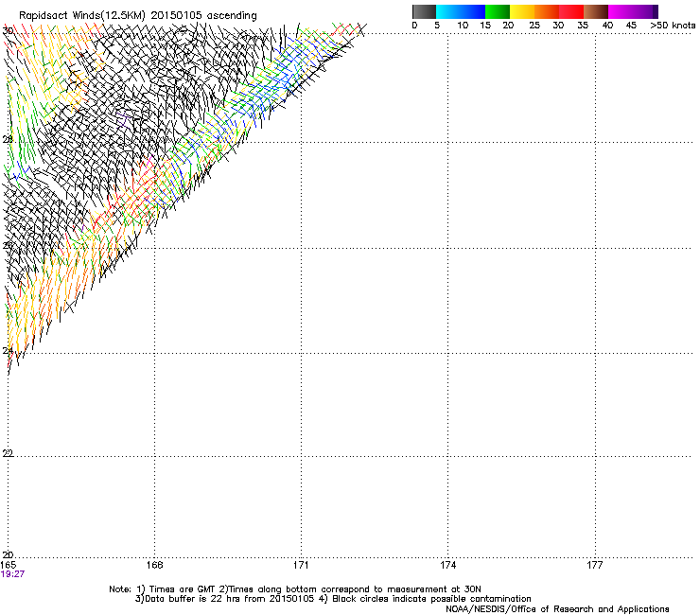
Task: Click the longitude label 171
Action: coord(301,565)
